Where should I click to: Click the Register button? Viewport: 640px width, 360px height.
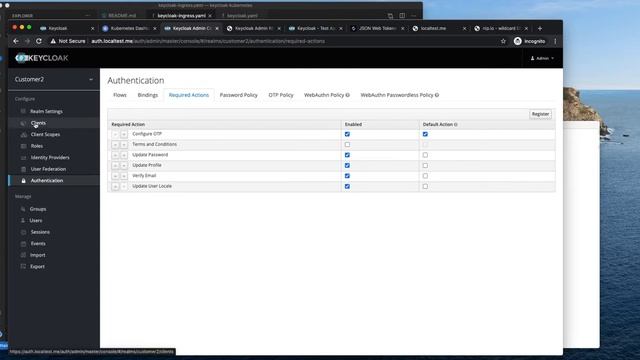540,114
